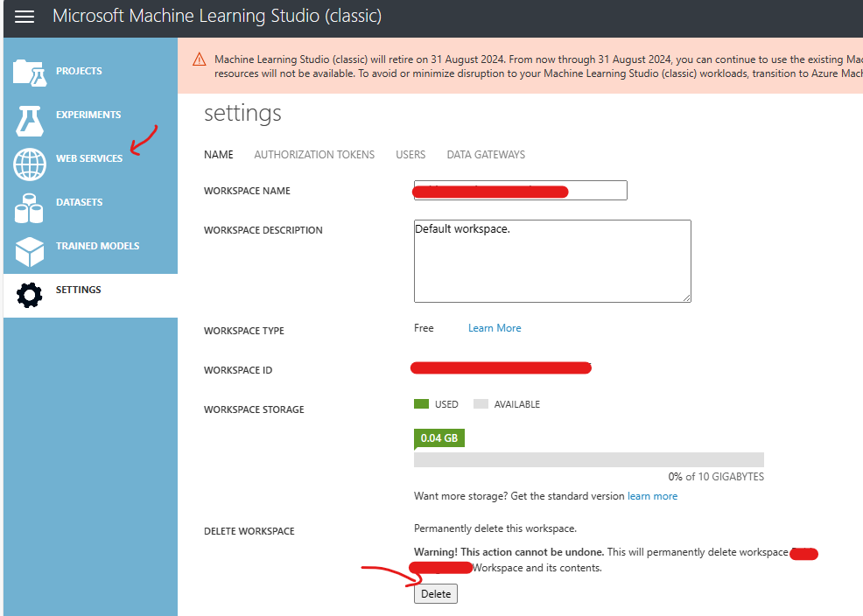Click the 'Free' workspace type value

pyautogui.click(x=424, y=328)
